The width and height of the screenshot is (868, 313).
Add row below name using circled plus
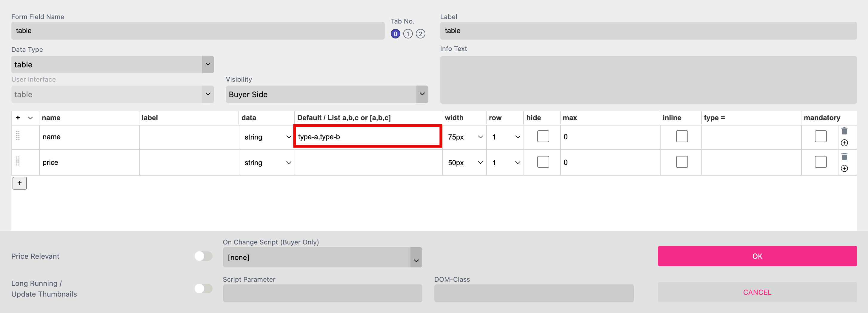(844, 143)
